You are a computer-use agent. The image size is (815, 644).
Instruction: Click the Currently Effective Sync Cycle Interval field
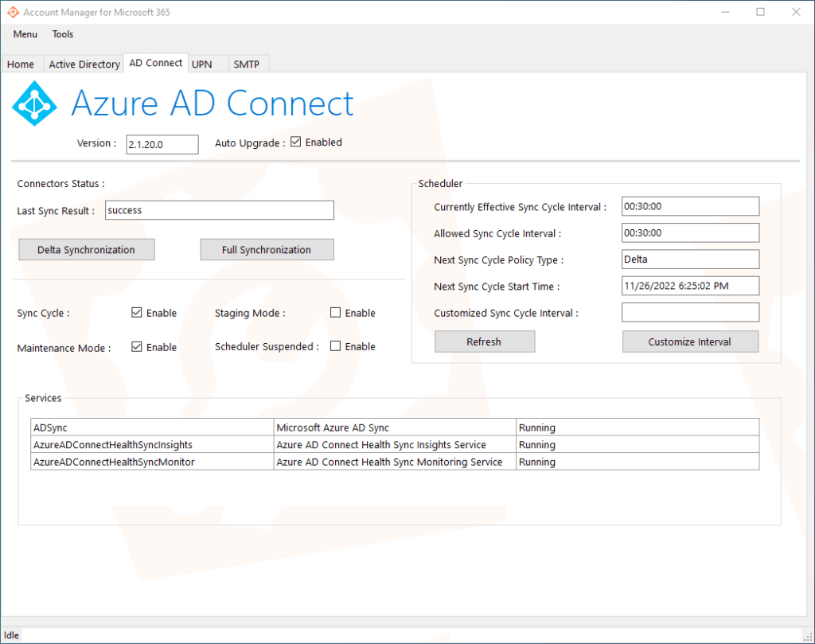click(x=690, y=206)
